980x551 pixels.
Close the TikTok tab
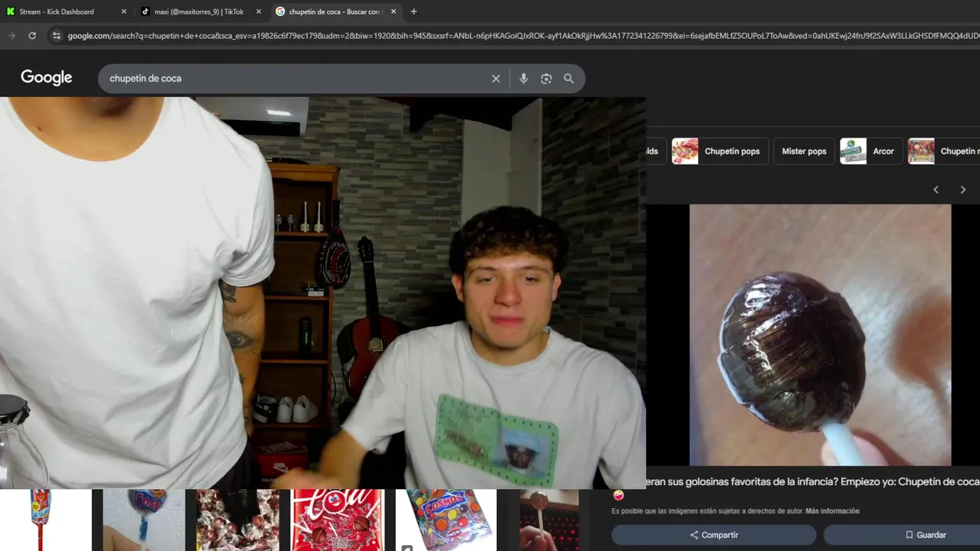(258, 11)
